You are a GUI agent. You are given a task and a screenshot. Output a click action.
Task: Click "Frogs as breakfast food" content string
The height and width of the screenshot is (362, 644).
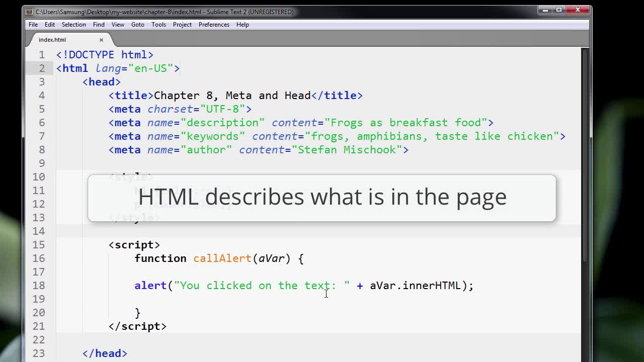click(x=406, y=123)
